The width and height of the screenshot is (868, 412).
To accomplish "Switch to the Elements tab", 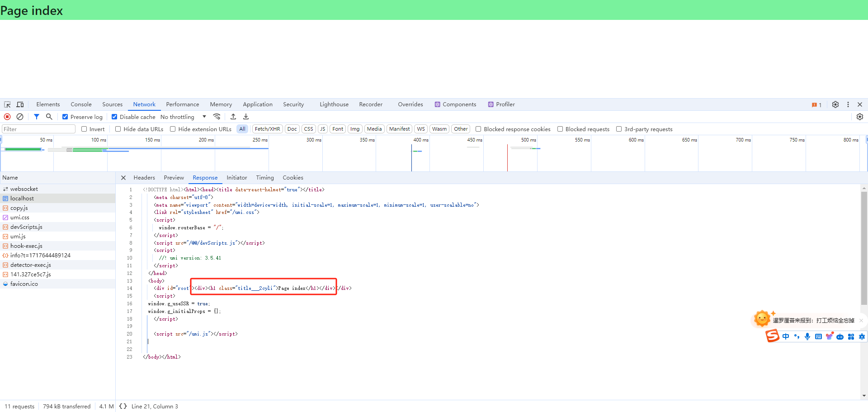I will point(48,104).
